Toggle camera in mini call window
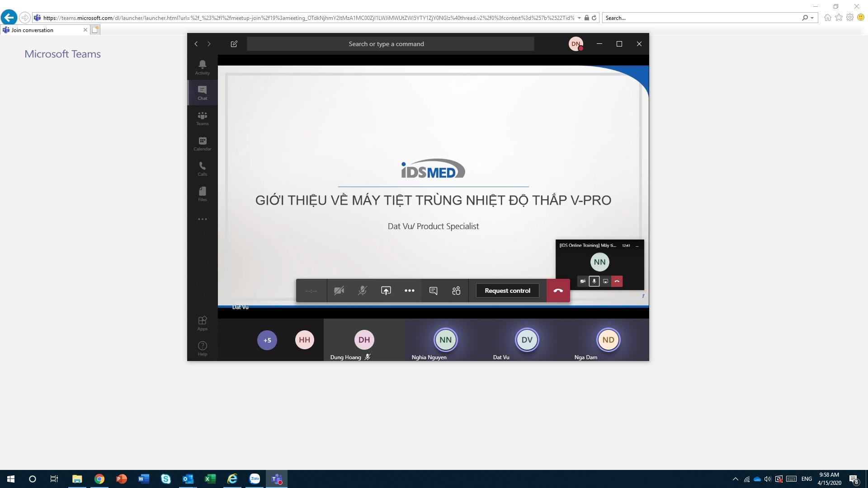This screenshot has width=868, height=488. (x=583, y=281)
